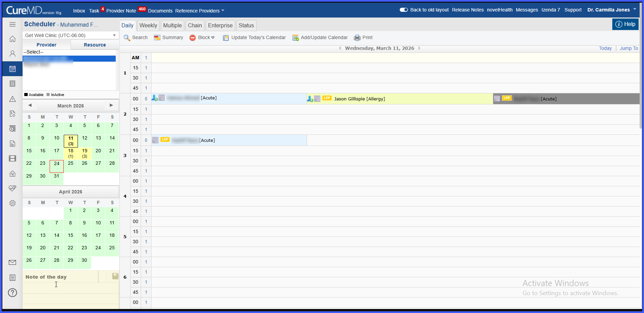Open the Home icon in left sidebar
The image size is (644, 313).
[x=12, y=39]
